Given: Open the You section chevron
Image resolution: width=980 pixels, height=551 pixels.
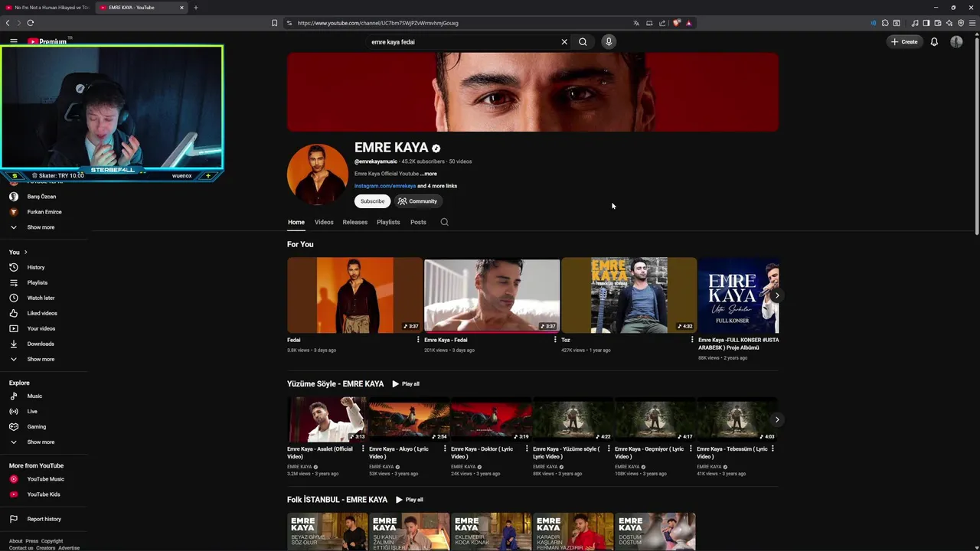Looking at the screenshot, I should pyautogui.click(x=25, y=252).
